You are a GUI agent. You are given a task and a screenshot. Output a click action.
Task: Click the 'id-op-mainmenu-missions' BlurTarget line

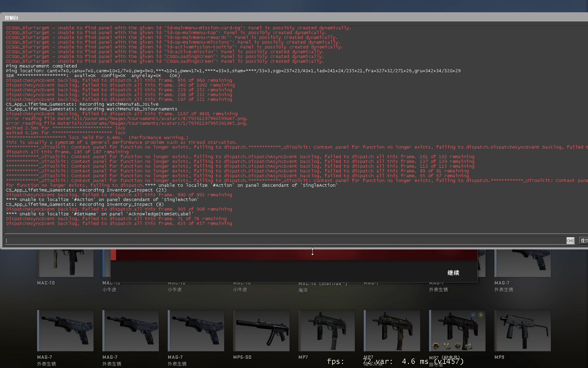(173, 42)
